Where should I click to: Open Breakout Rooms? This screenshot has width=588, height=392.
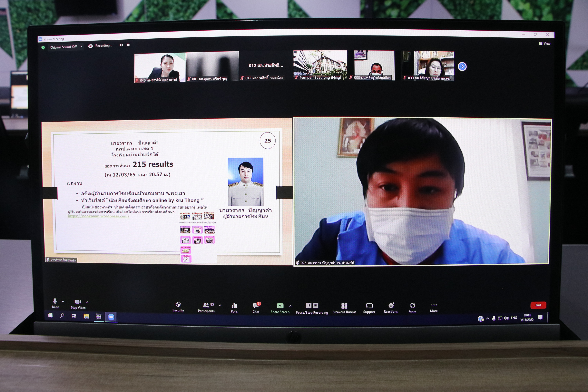[x=344, y=306]
